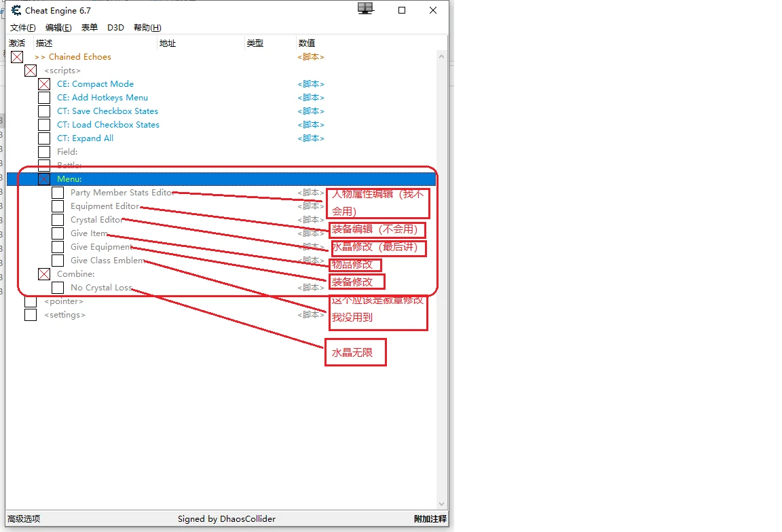782x532 pixels.
Task: Select the No Crystal Loss entry
Action: coord(101,288)
